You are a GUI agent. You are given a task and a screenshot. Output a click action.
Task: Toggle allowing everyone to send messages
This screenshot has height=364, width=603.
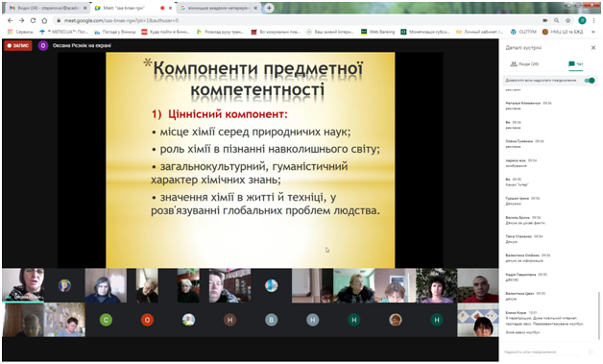click(x=590, y=81)
